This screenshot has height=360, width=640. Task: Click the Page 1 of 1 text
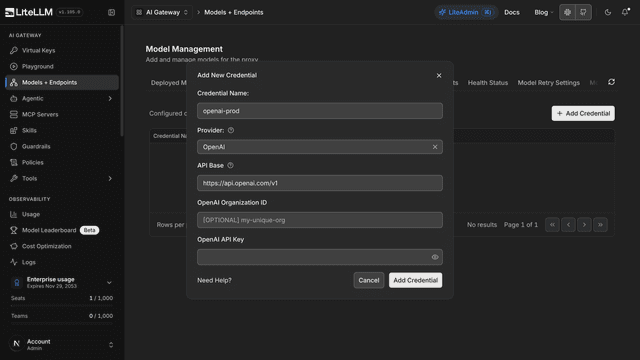521,224
